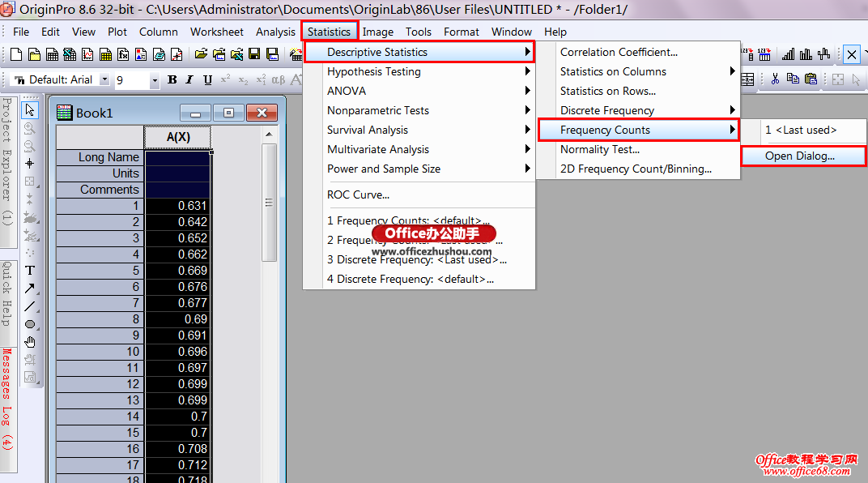Toggle bold formatting

(x=172, y=79)
